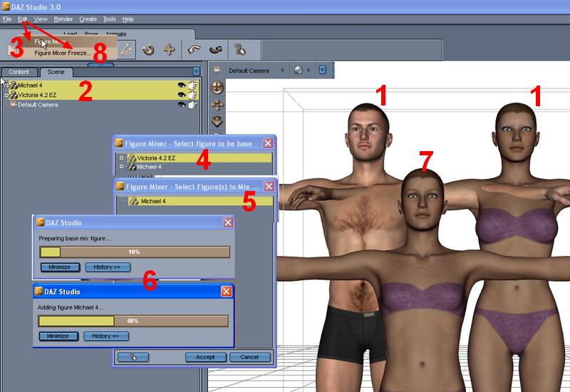Click the draw style sphere icon
The width and height of the screenshot is (570, 392).
point(298,70)
